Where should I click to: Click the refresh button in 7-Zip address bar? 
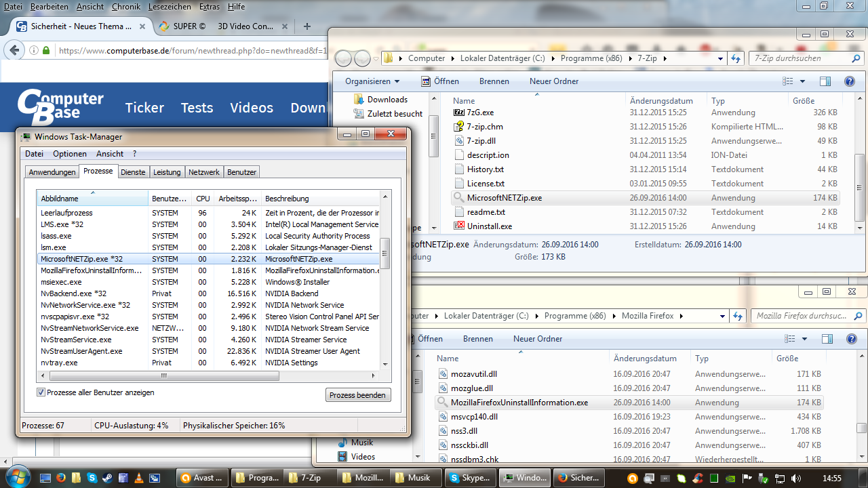(x=735, y=58)
